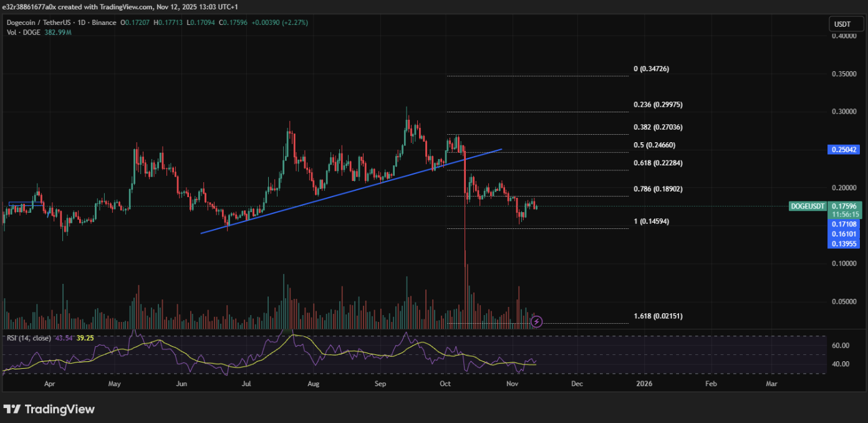Click the 11:56:15 candle countdown timer
The width and height of the screenshot is (868, 423).
(847, 213)
